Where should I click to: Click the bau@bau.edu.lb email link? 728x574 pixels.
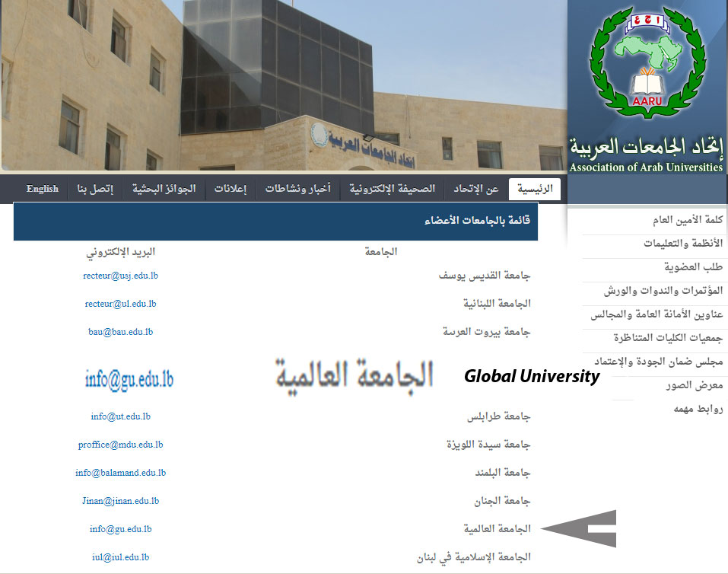point(120,332)
